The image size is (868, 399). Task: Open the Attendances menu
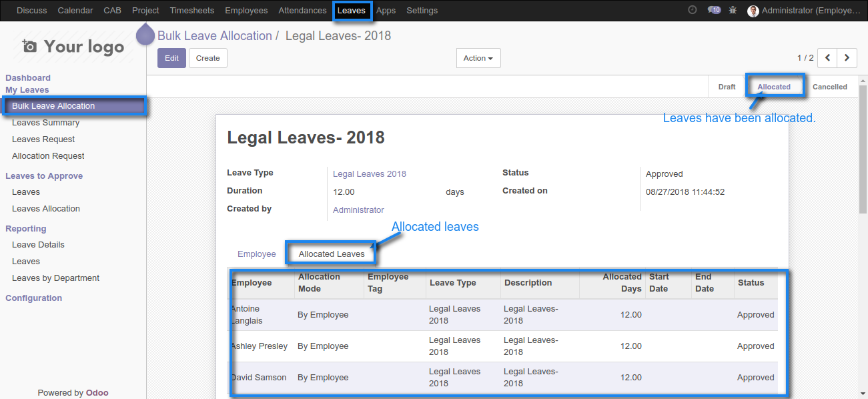(x=302, y=10)
